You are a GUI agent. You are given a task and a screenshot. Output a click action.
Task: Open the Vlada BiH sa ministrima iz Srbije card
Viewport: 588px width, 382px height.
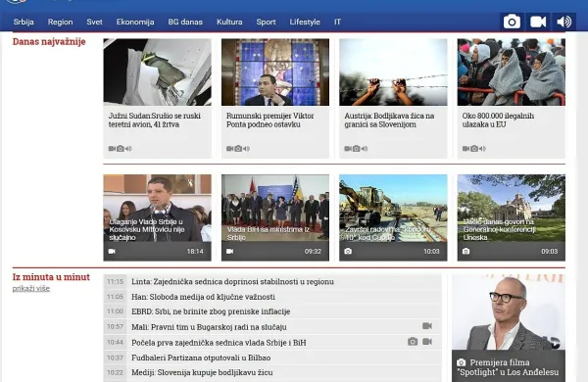coord(275,217)
